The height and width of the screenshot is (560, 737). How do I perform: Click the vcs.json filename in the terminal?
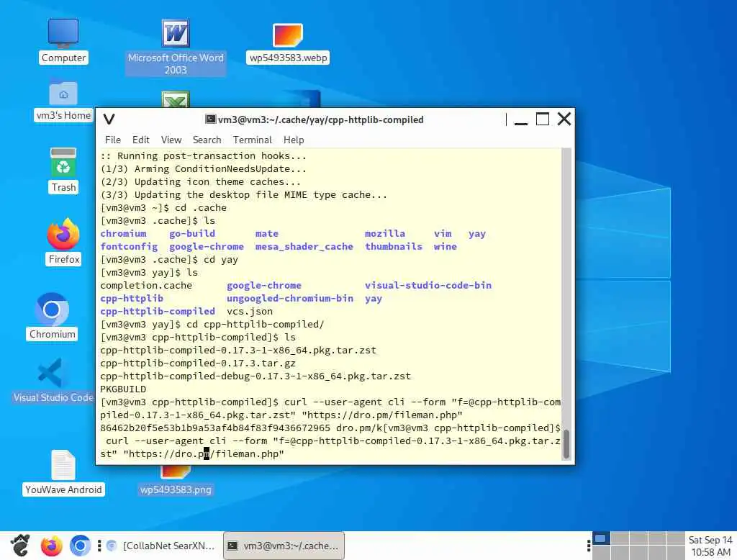pyautogui.click(x=250, y=311)
